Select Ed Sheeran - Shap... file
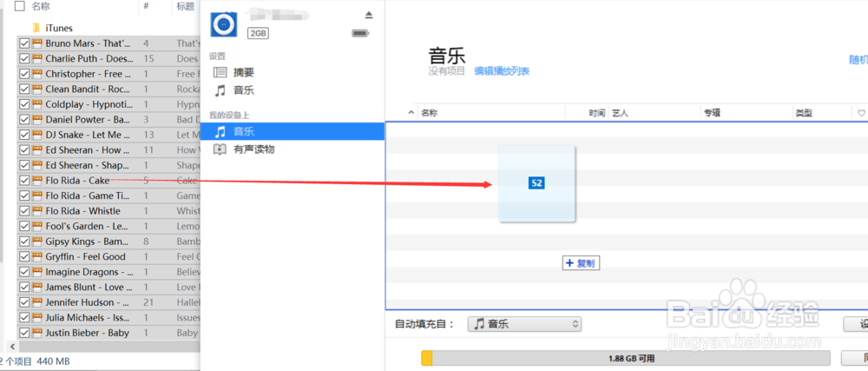868x371 pixels. click(x=88, y=165)
